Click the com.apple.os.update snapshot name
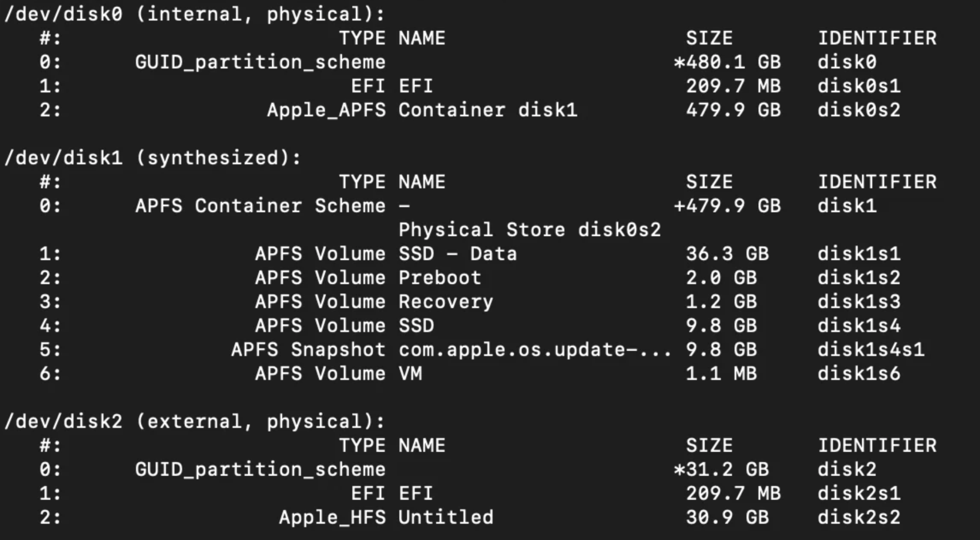The image size is (980, 540). click(534, 350)
